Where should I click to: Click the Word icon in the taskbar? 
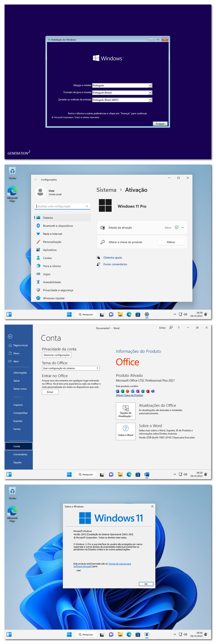pyautogui.click(x=147, y=474)
